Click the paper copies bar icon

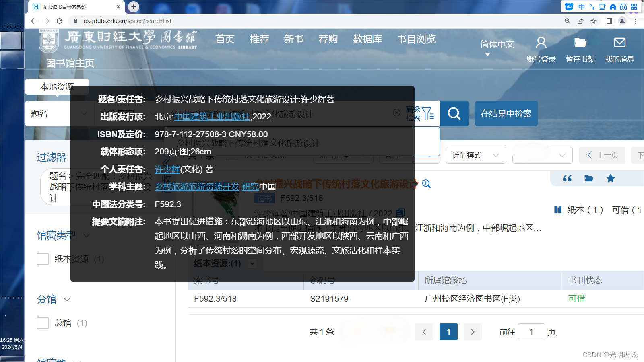point(558,210)
